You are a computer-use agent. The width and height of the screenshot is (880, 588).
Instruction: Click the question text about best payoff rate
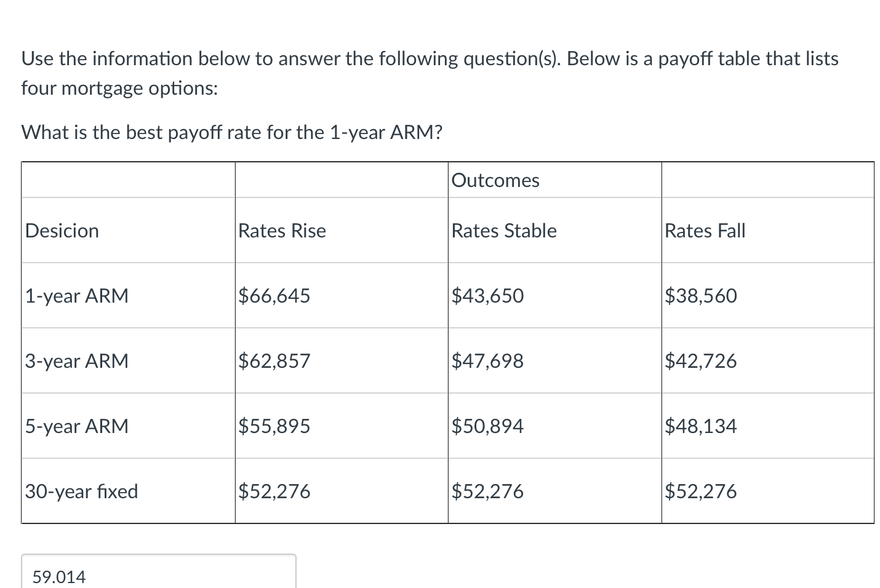(231, 132)
